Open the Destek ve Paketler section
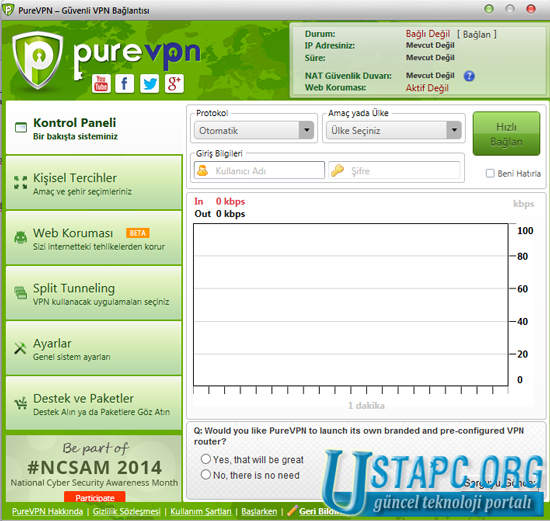550x521 pixels. pyautogui.click(x=94, y=403)
